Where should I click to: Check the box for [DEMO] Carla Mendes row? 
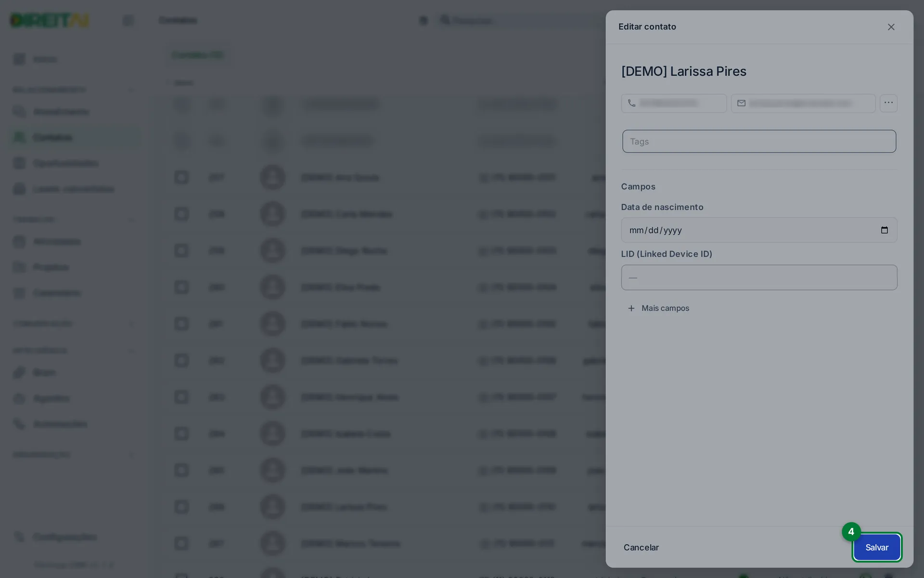pos(181,214)
